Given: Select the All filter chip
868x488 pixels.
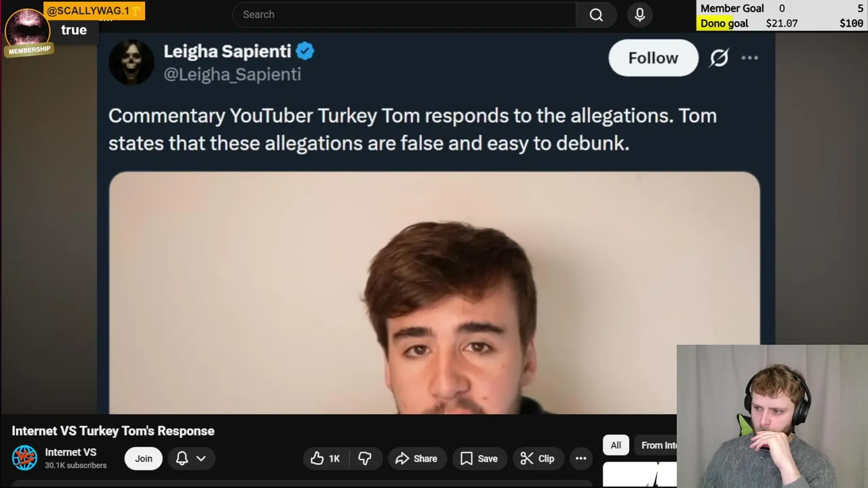Looking at the screenshot, I should pyautogui.click(x=616, y=445).
